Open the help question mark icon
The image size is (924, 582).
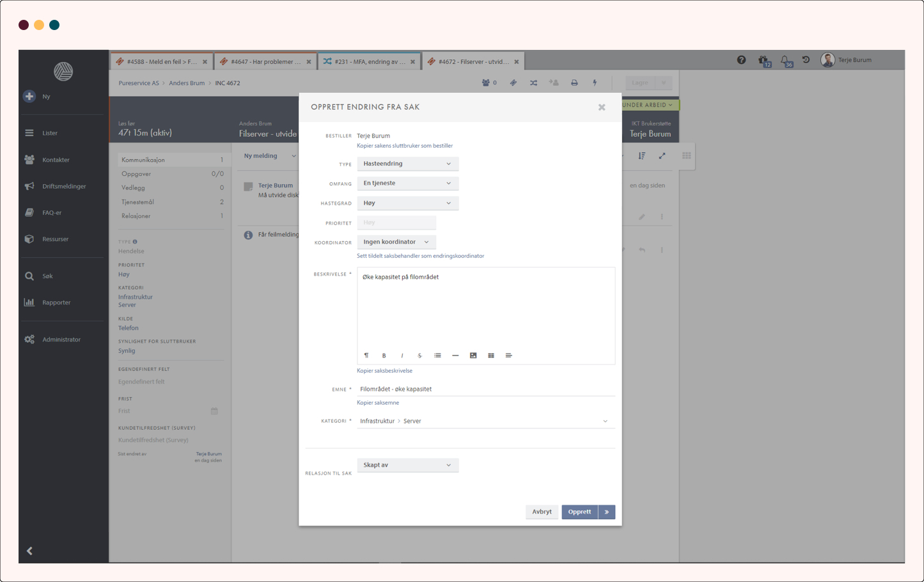click(741, 60)
